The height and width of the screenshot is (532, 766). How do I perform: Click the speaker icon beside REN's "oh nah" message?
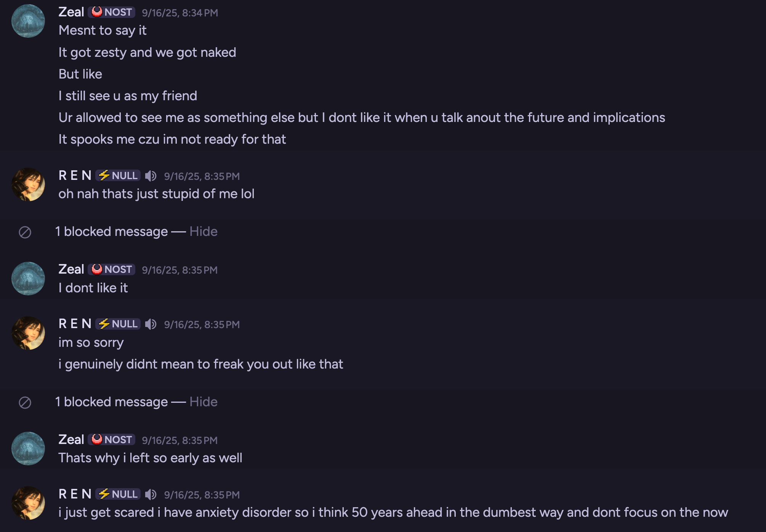[151, 176]
